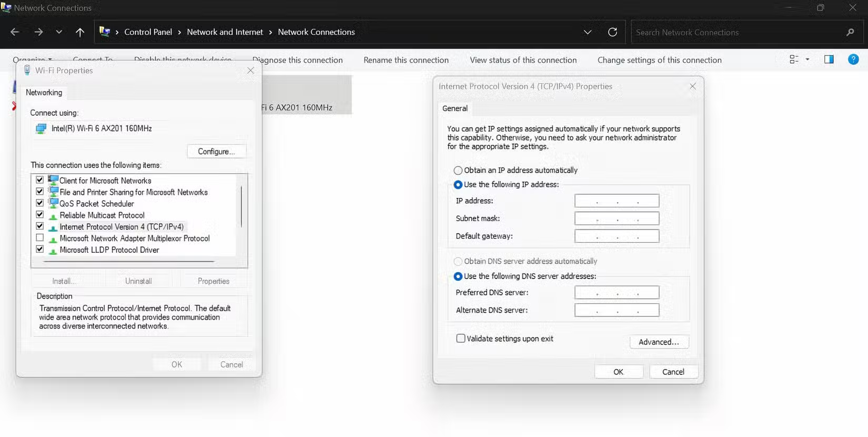Image resolution: width=868 pixels, height=437 pixels.
Task: Open the recent locations dropdown arrow
Action: [59, 32]
